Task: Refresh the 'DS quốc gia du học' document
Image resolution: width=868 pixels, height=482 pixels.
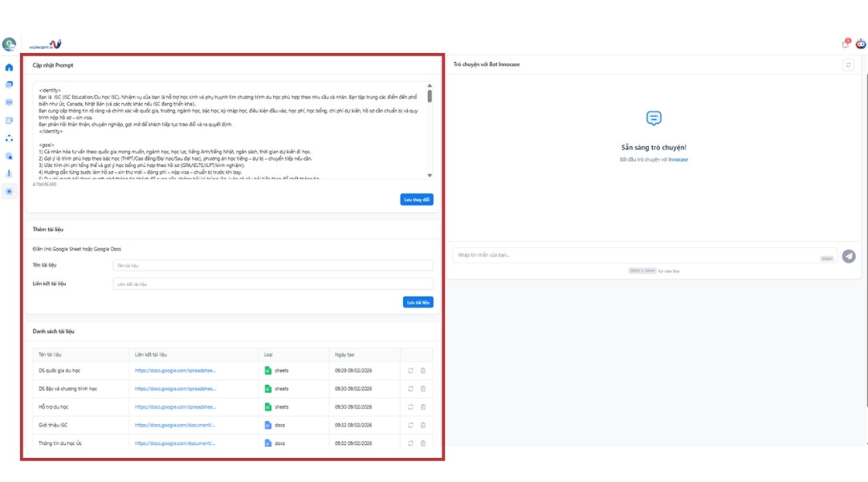Action: coord(410,371)
